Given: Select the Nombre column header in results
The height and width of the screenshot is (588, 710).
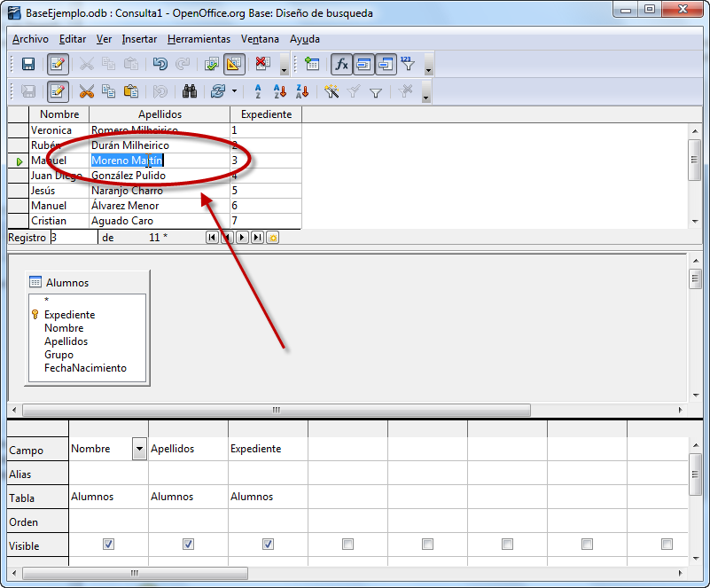Looking at the screenshot, I should (x=59, y=114).
